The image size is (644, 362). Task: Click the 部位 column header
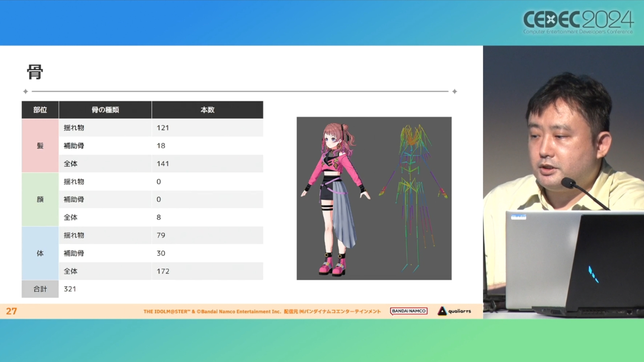click(x=40, y=110)
